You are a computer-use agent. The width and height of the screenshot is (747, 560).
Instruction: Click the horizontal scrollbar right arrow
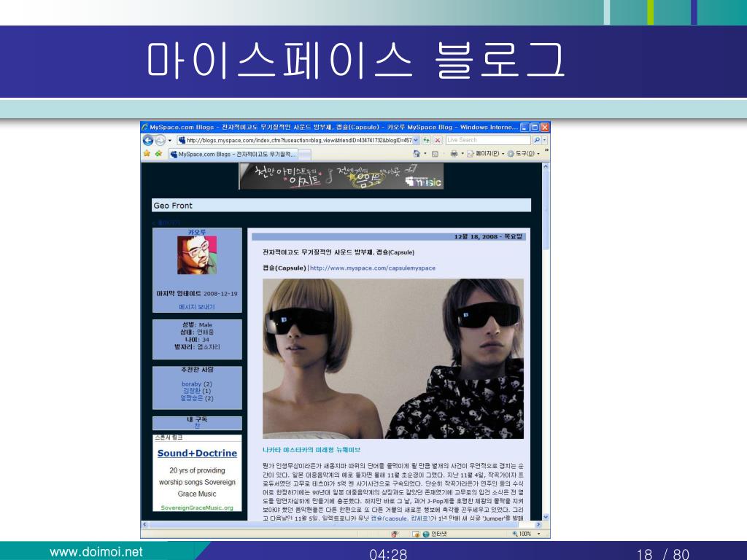click(538, 524)
